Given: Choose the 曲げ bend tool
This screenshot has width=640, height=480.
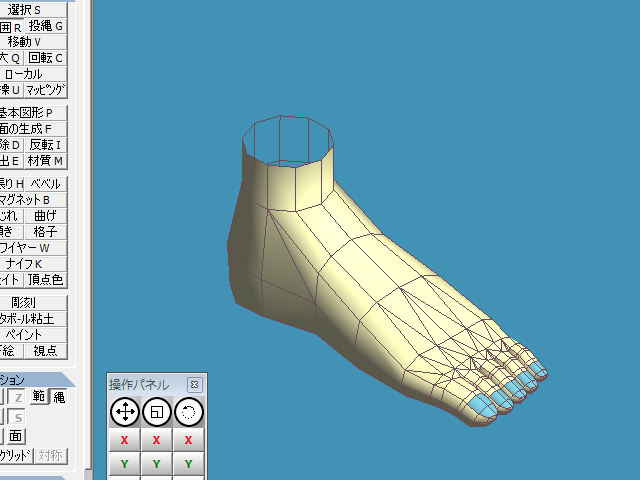Looking at the screenshot, I should [x=46, y=216].
